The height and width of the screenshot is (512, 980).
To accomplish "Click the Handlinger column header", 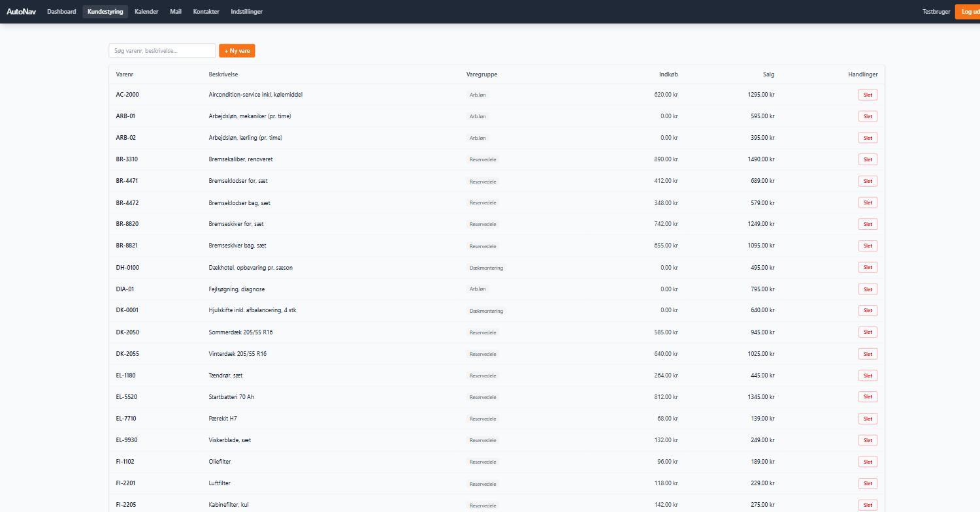I will click(862, 74).
